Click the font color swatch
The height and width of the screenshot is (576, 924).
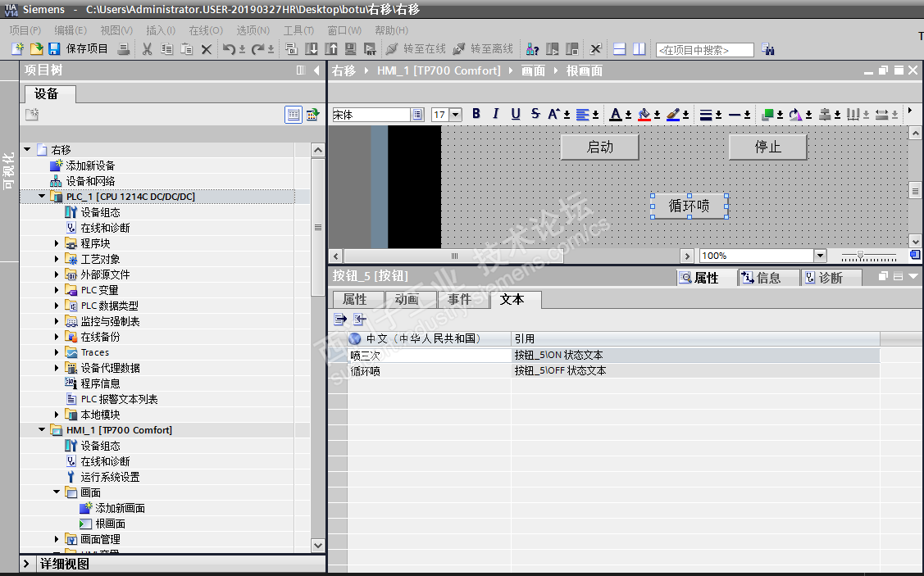tap(616, 114)
